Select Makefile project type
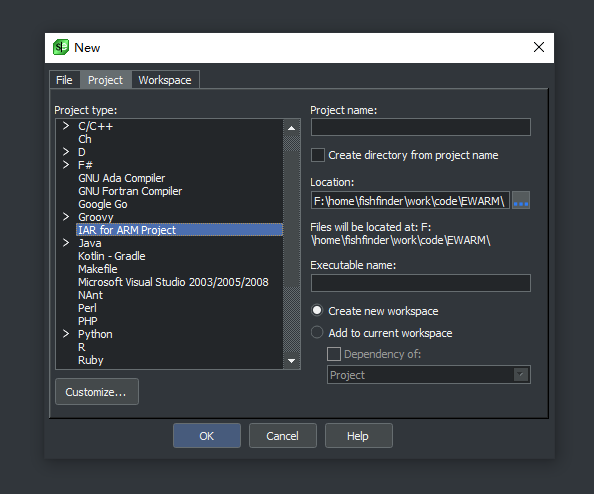Image resolution: width=594 pixels, height=494 pixels. pyautogui.click(x=98, y=269)
